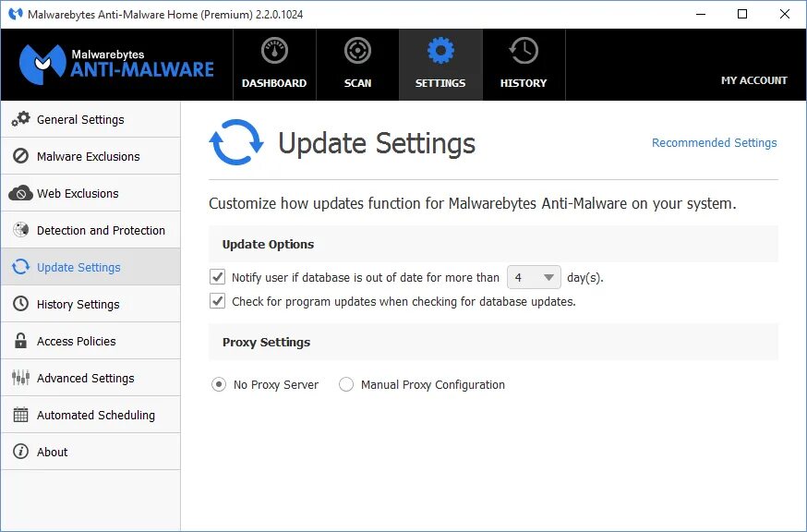The height and width of the screenshot is (532, 807).
Task: Switch to the Scan tab
Action: [357, 64]
